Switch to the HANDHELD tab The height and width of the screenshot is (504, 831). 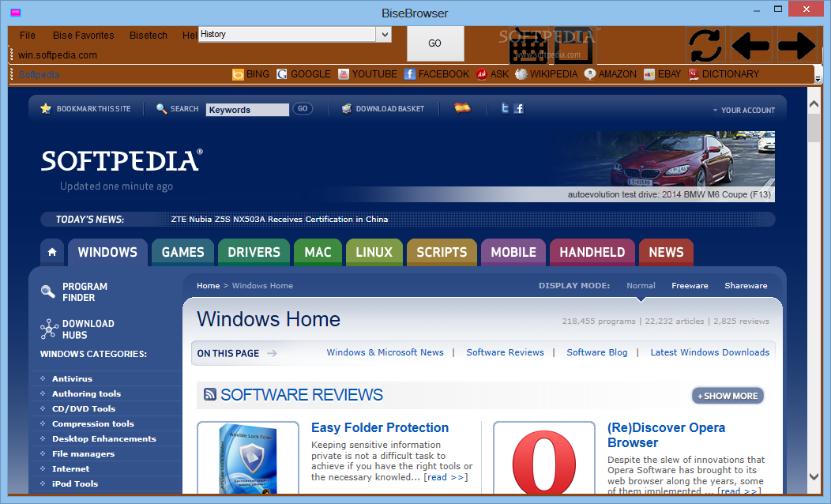coord(592,252)
